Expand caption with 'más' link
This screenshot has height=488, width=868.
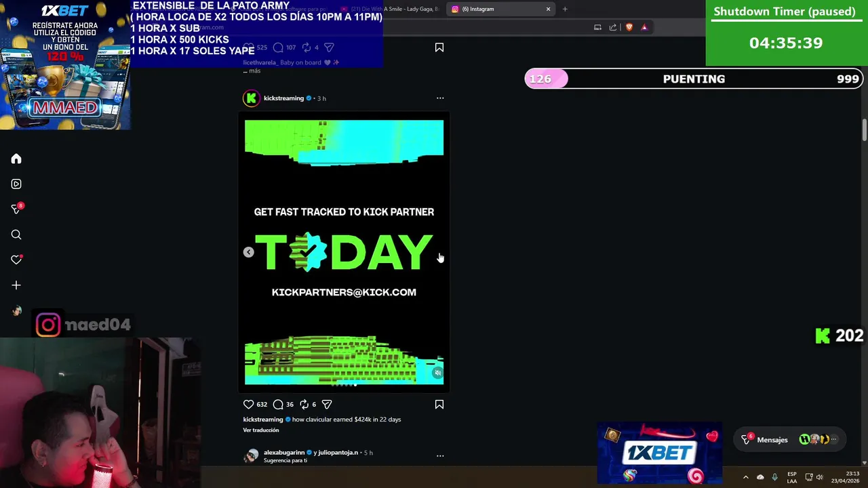tap(254, 70)
